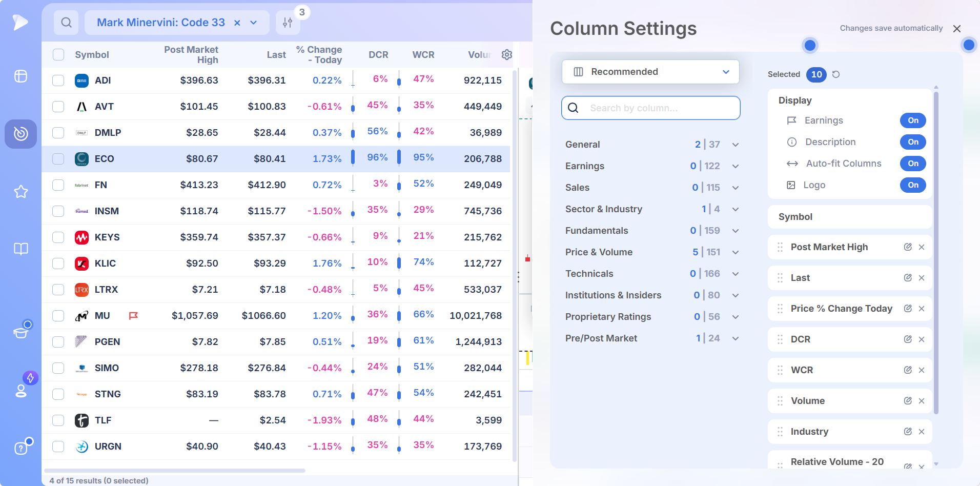Tick the checkbox for KEYS
980x486 pixels.
(58, 237)
